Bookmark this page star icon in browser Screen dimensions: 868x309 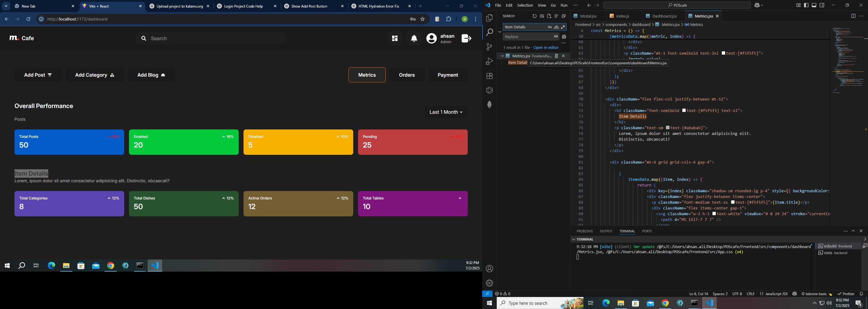click(x=423, y=19)
